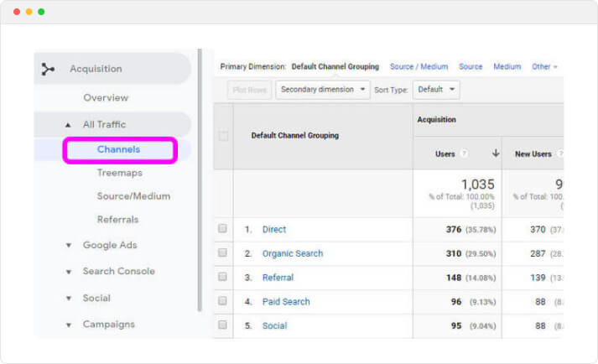Select All Traffic in the sidebar
The image size is (598, 364).
[104, 124]
